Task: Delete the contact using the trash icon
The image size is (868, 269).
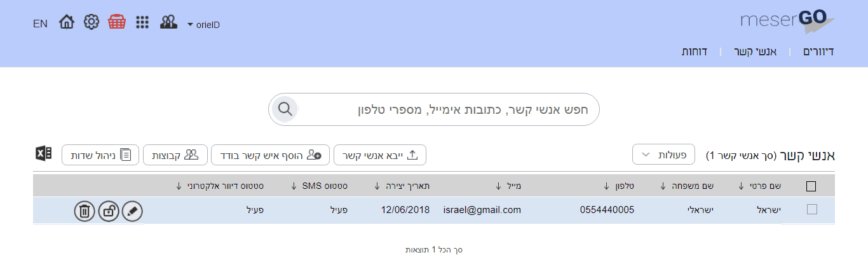Action: (85, 210)
